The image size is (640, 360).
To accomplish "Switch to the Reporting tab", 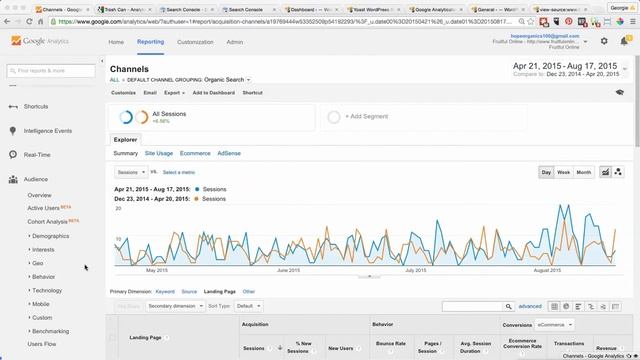I will pyautogui.click(x=150, y=42).
